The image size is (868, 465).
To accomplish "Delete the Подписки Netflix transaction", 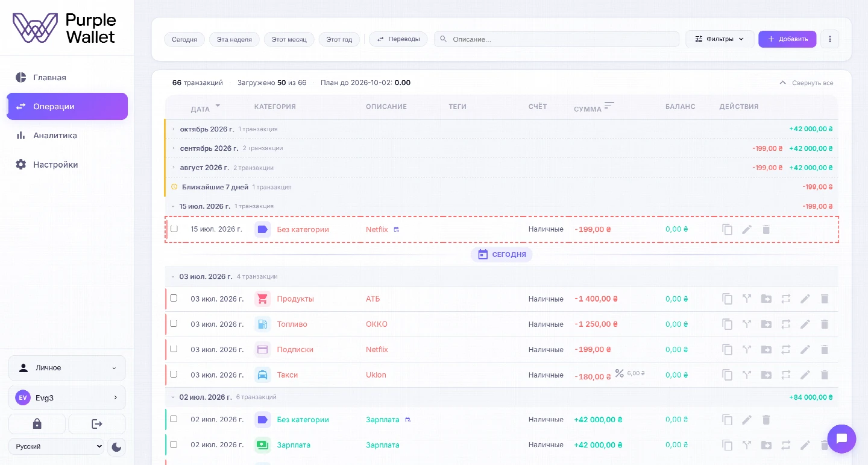I will point(825,349).
